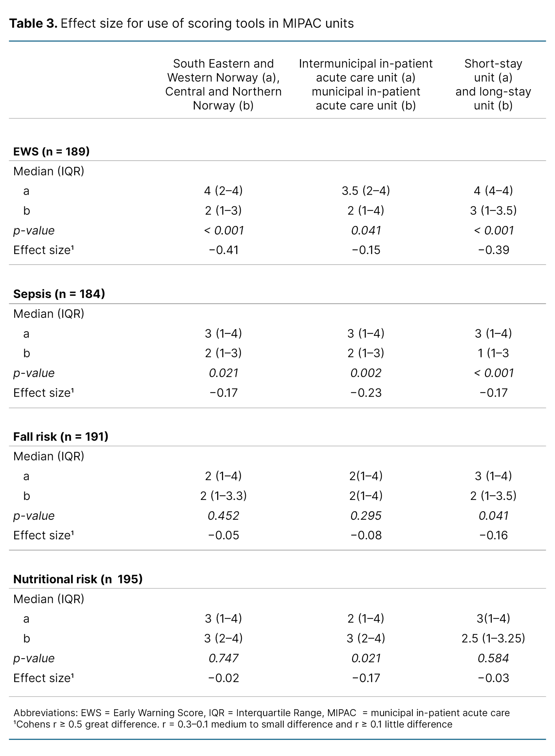Select the 2.5 (1–3.25) median value
This screenshot has height=756, width=555.
click(x=493, y=638)
